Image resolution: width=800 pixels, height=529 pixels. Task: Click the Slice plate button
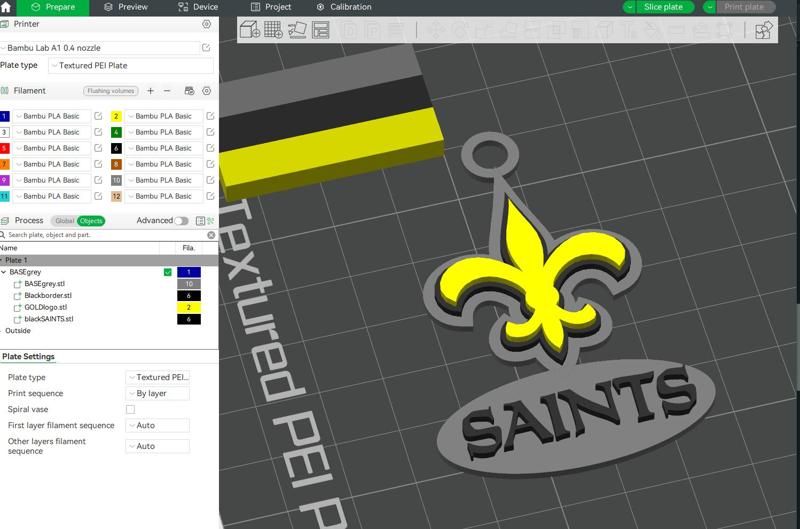(x=663, y=7)
